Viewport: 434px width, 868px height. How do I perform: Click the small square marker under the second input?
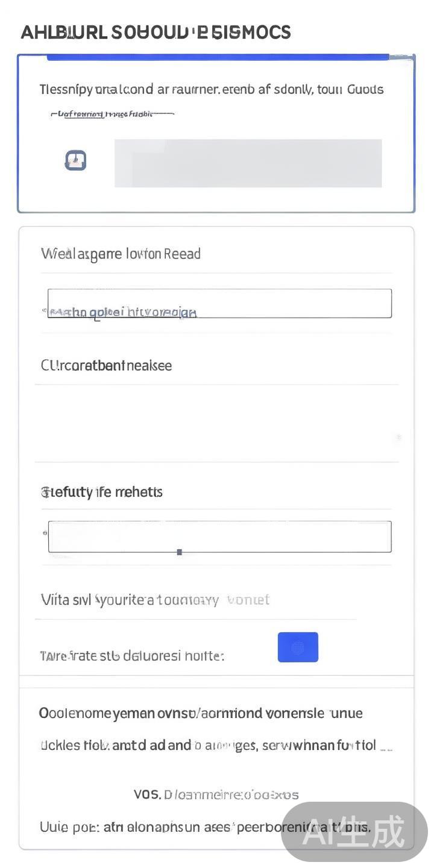point(179,552)
